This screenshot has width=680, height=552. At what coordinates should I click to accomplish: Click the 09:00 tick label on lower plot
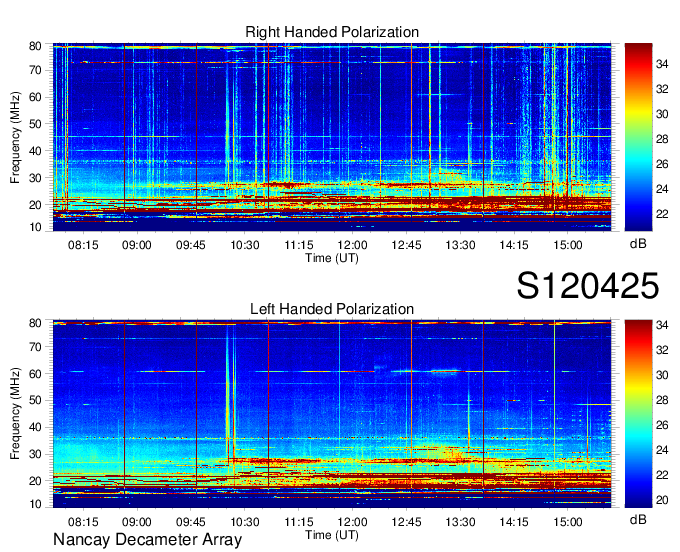pyautogui.click(x=137, y=522)
